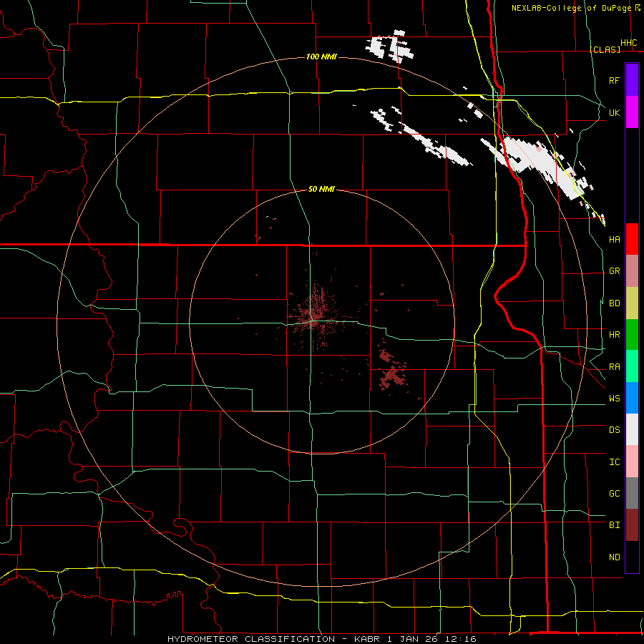Click the blue WS legend color swatch

click(632, 398)
